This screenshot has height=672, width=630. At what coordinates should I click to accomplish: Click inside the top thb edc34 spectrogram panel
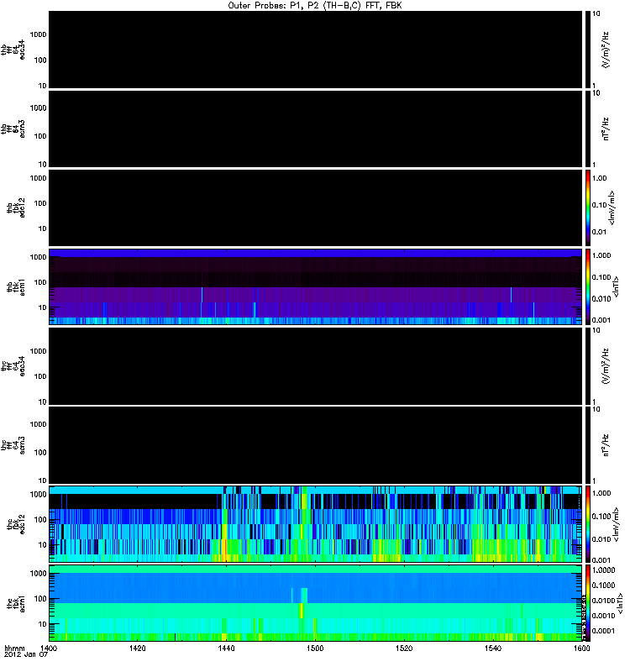(x=315, y=50)
